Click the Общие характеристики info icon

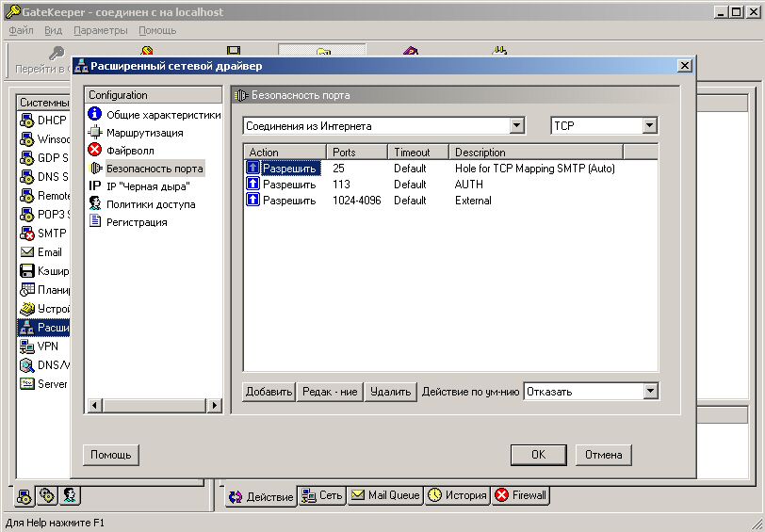click(x=94, y=114)
